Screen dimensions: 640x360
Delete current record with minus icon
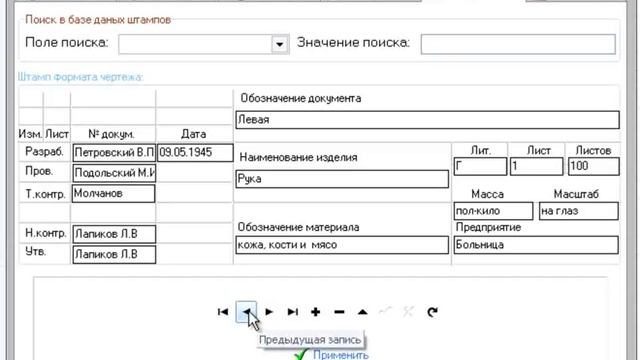coord(339,312)
